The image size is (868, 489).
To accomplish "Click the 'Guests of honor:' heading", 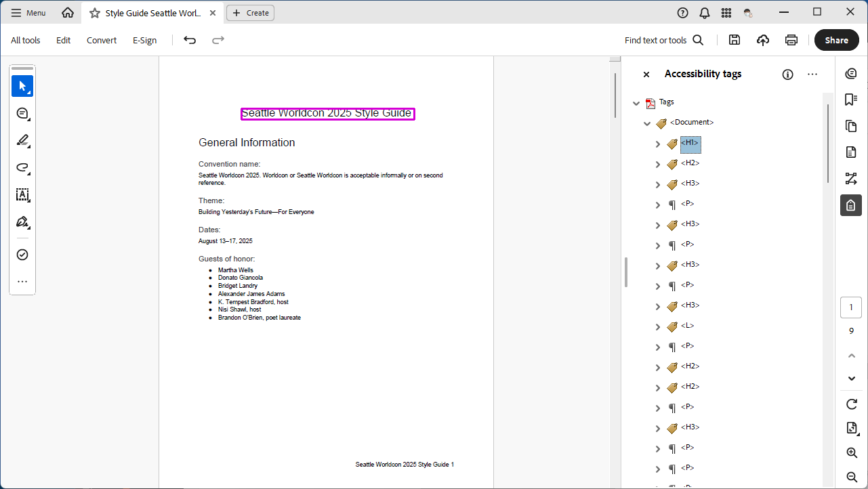I will click(x=226, y=259).
